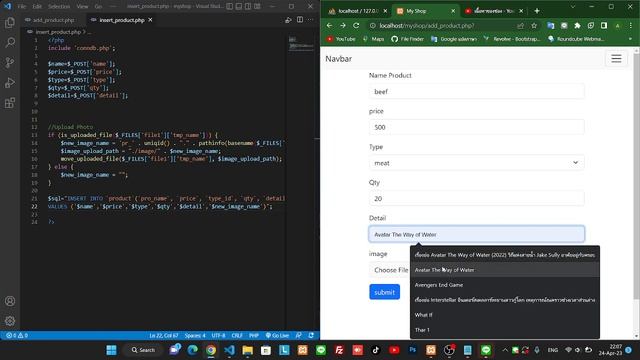Click the Go Live status bar button
640x360 pixels.
tap(277, 336)
